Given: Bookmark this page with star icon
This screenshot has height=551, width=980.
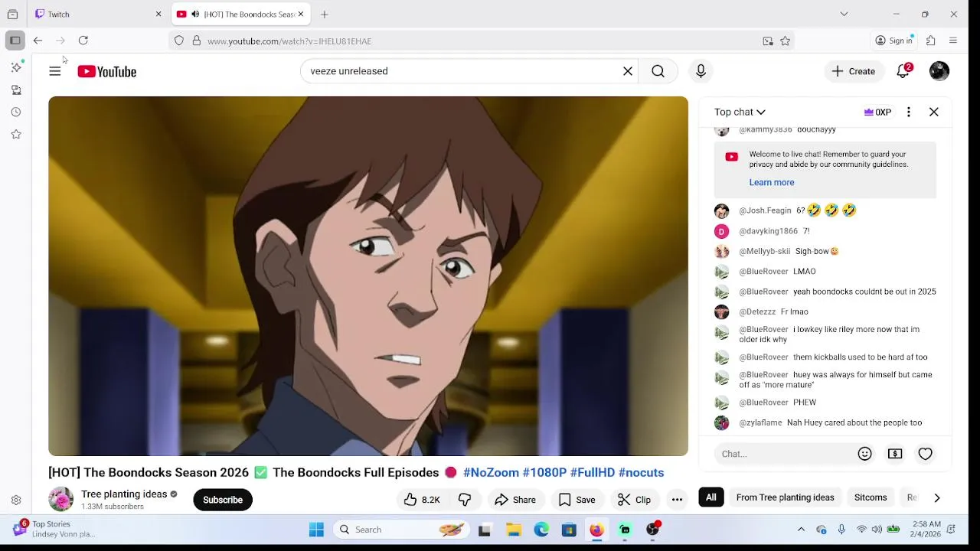Looking at the screenshot, I should coord(785,41).
